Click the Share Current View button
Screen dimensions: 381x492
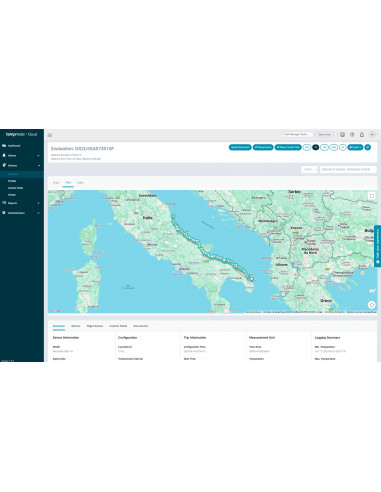pyautogui.click(x=288, y=147)
